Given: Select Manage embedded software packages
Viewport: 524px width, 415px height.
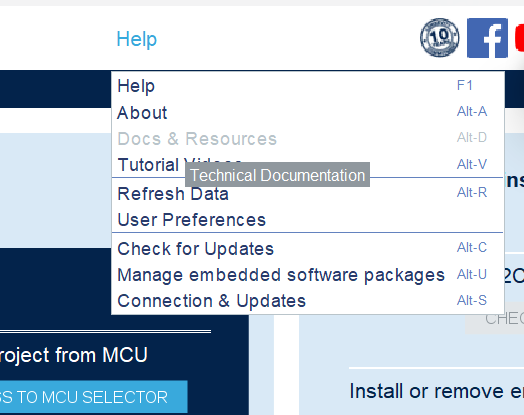Looking at the screenshot, I should [x=307, y=275].
